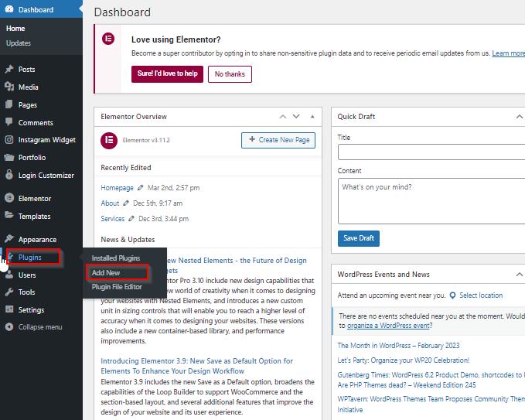Select Home under Dashboard menu
Screen dimensions: 525x420
15,29
